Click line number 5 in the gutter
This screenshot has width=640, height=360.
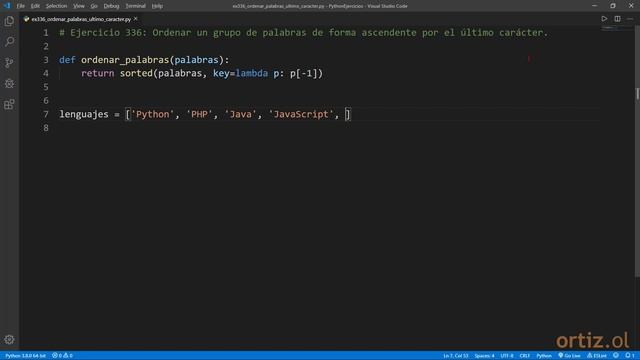coord(46,87)
